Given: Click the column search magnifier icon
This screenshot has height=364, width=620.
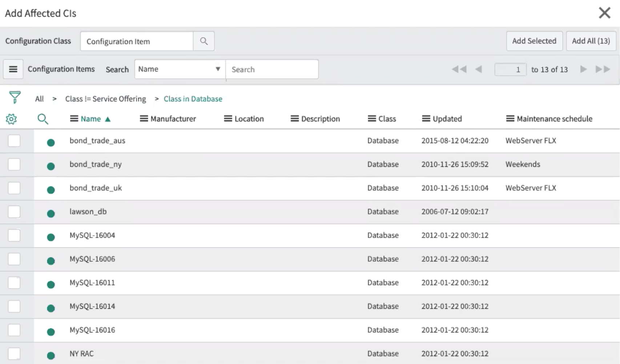Looking at the screenshot, I should [43, 119].
